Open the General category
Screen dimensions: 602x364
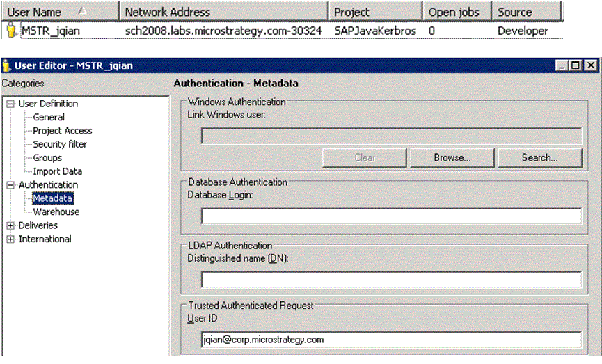click(x=49, y=117)
